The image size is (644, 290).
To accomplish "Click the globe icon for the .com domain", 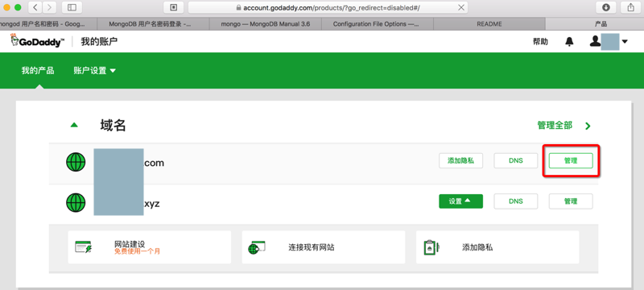I will (76, 162).
